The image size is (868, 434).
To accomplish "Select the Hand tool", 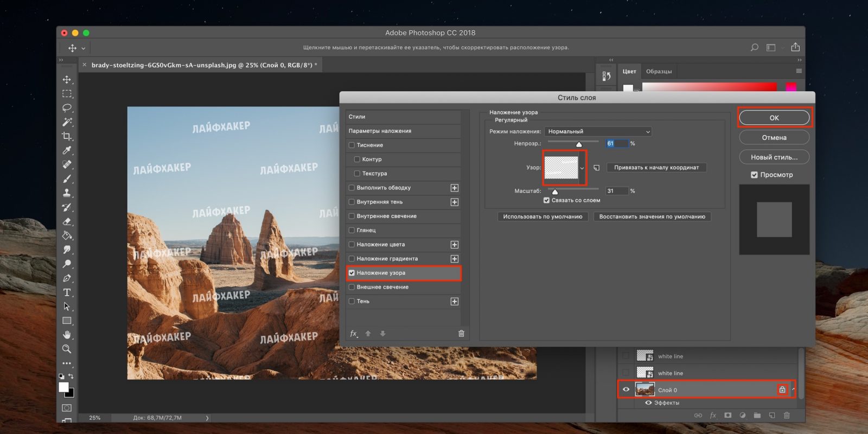I will pos(67,335).
